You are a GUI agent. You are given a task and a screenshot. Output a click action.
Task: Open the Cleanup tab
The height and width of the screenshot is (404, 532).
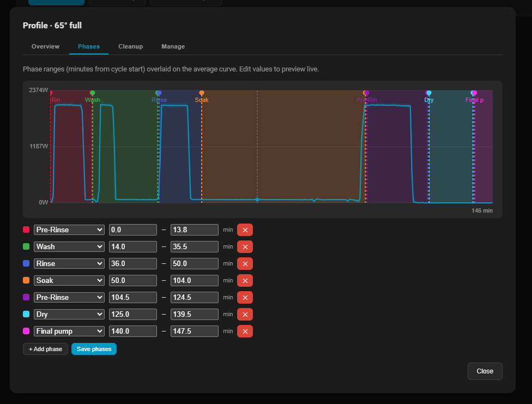(x=131, y=46)
